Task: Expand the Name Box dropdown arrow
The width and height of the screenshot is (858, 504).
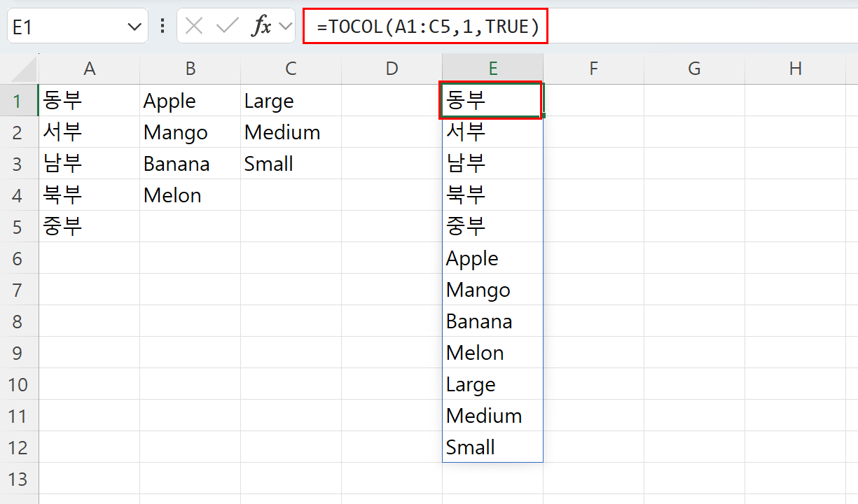Action: [134, 27]
